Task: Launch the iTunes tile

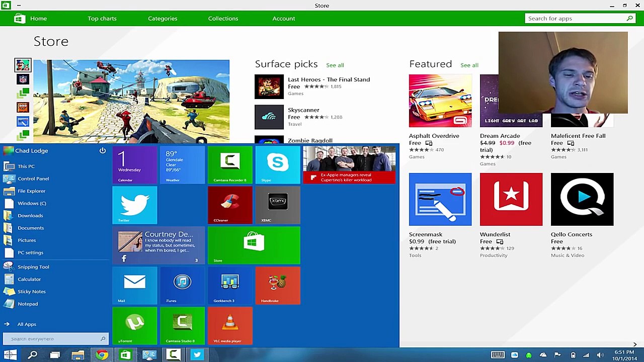Action: point(182,286)
